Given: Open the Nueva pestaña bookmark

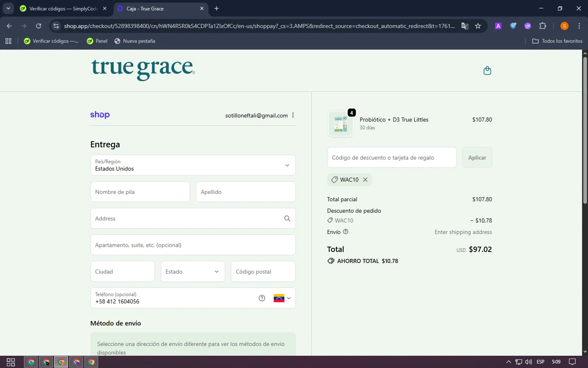Looking at the screenshot, I should (135, 41).
